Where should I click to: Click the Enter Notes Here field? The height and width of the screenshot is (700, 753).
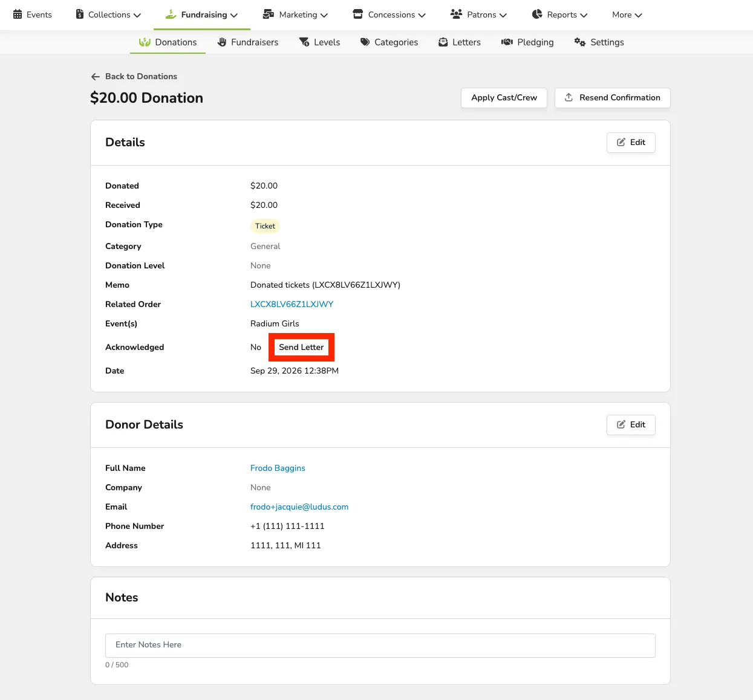tap(380, 645)
